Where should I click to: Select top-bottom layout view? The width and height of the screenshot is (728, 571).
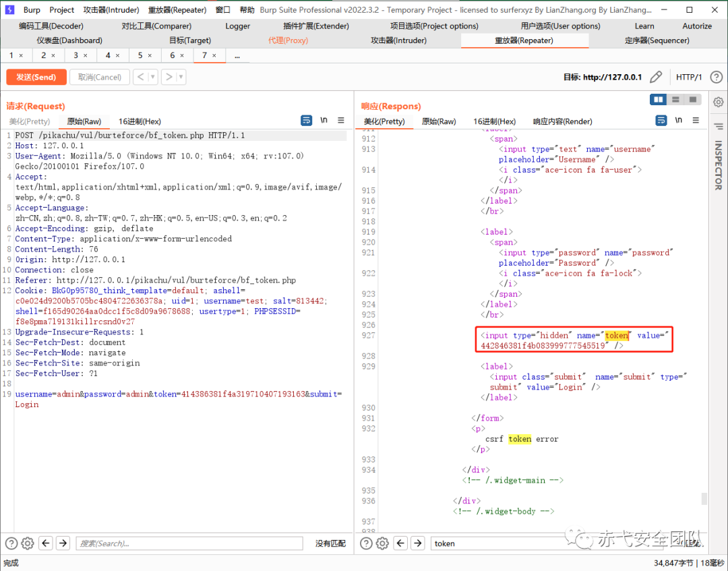[x=675, y=99]
